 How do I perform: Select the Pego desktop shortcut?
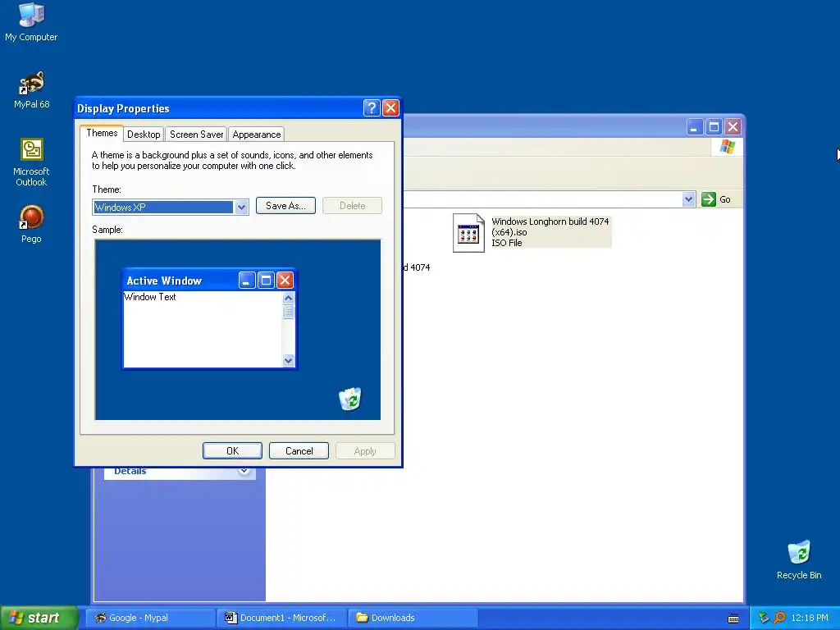(32, 223)
